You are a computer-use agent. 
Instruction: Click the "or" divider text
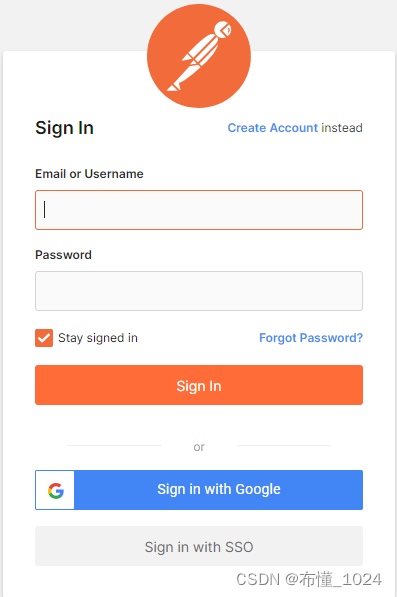pyautogui.click(x=199, y=447)
